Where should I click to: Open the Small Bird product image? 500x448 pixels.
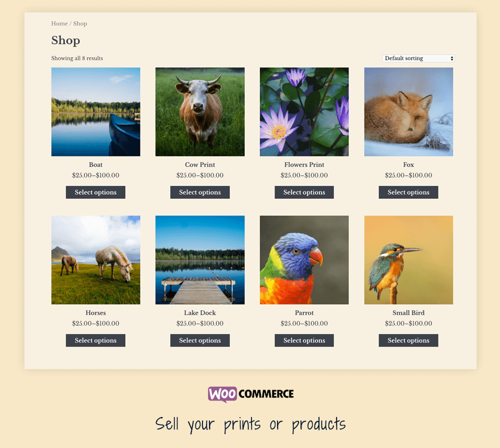(x=408, y=260)
